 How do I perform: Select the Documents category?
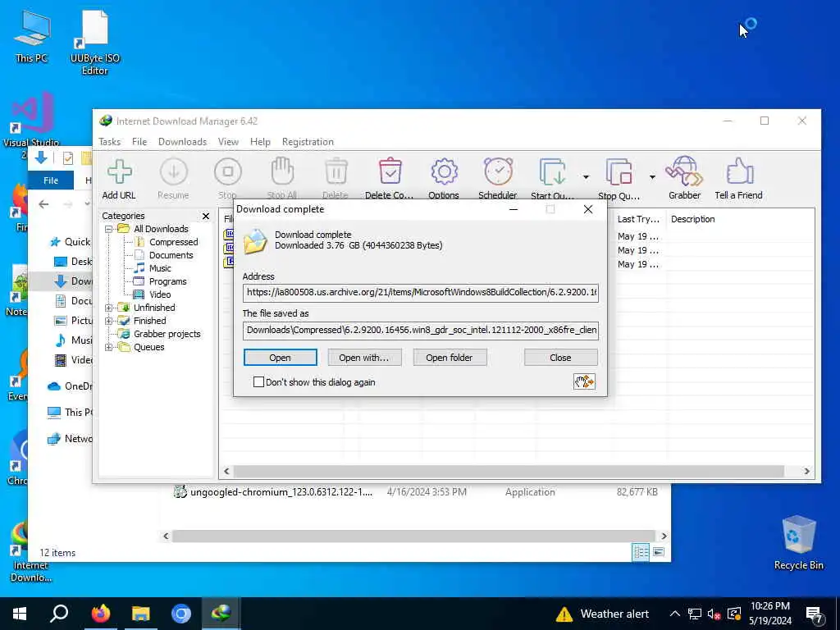click(171, 255)
